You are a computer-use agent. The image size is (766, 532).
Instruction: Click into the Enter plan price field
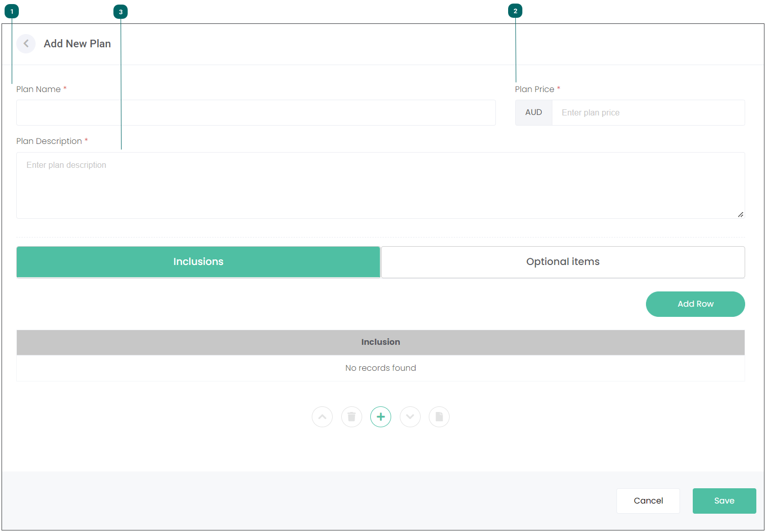648,112
